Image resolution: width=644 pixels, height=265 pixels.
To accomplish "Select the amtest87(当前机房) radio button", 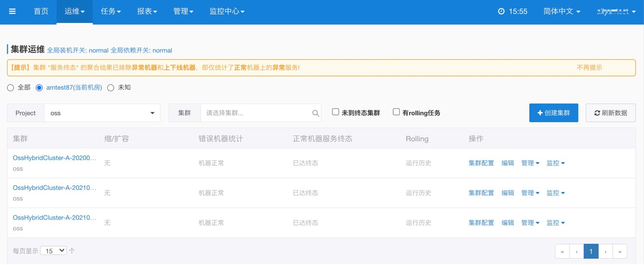I will click(39, 88).
